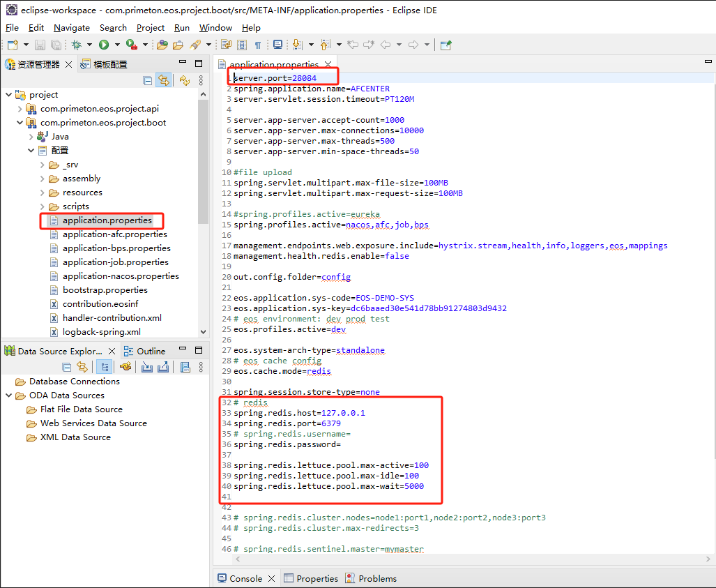Select application-nacos.properties in the file tree
This screenshot has height=588, width=716.
[x=121, y=276]
